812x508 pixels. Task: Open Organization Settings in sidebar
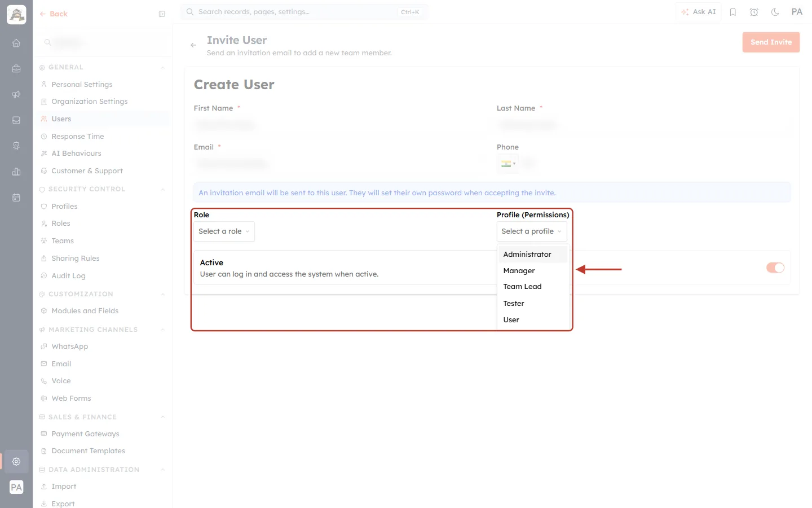89,102
